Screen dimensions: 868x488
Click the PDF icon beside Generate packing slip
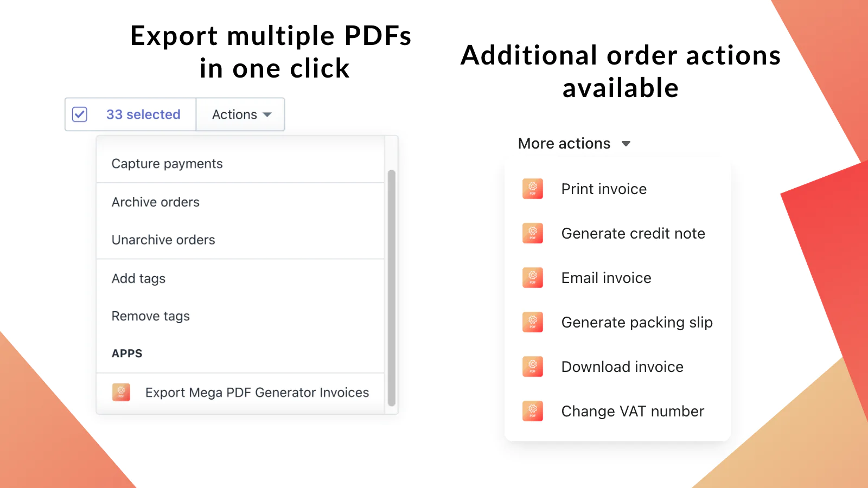click(x=532, y=322)
